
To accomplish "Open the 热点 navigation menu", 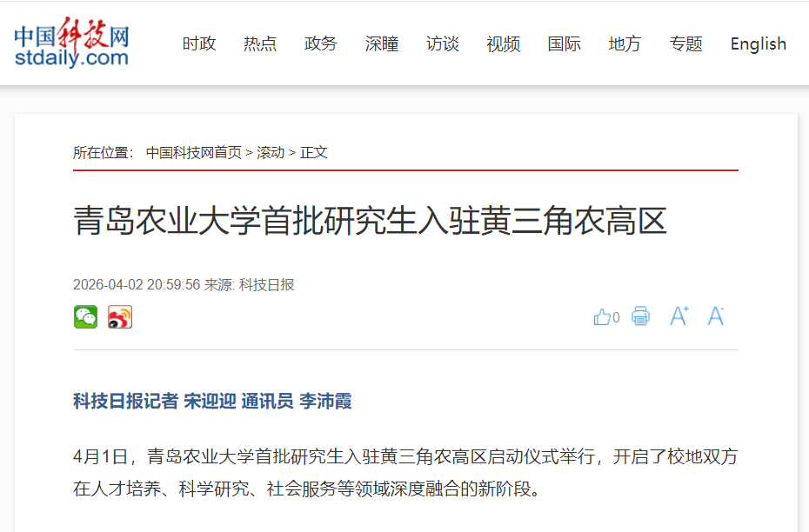I will (260, 43).
